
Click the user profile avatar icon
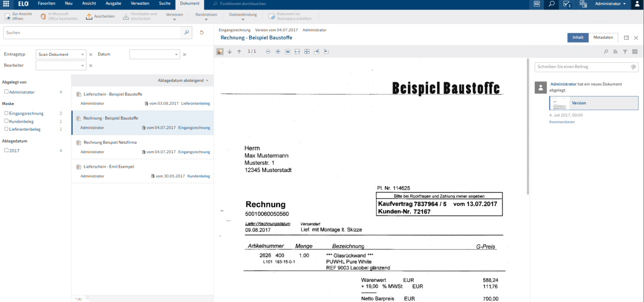637,4
